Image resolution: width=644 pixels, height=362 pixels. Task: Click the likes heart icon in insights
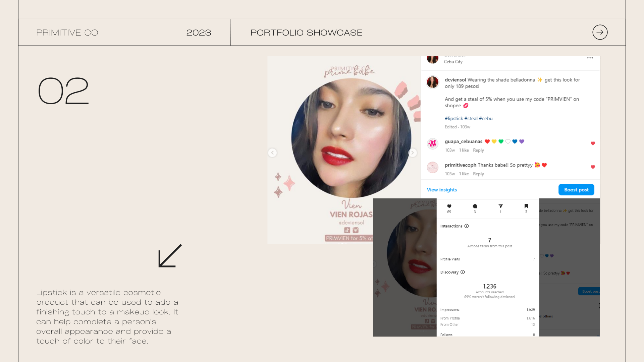pos(449,206)
